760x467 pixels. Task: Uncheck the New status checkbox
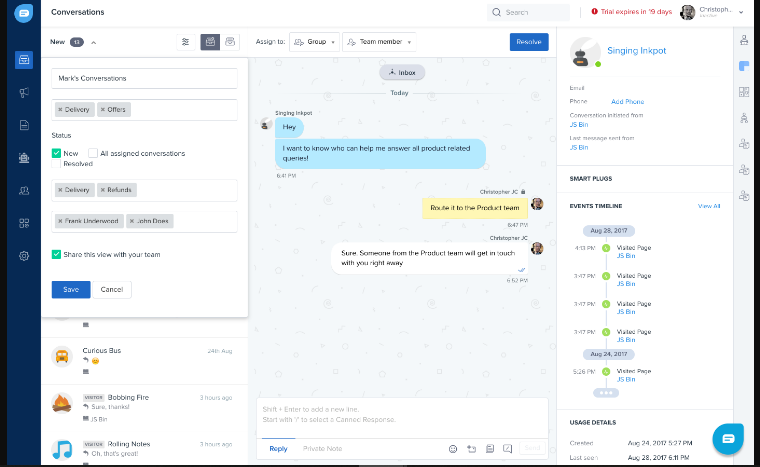click(x=56, y=153)
